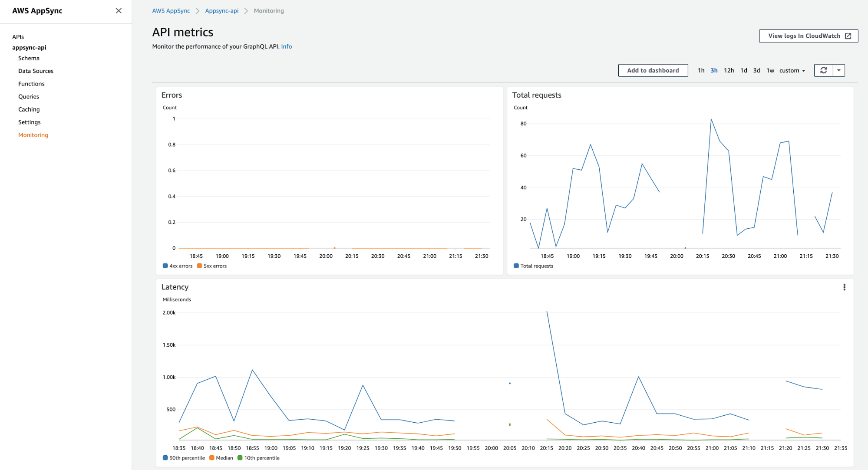Click Add to dashboard button
The image size is (868, 470).
point(653,70)
